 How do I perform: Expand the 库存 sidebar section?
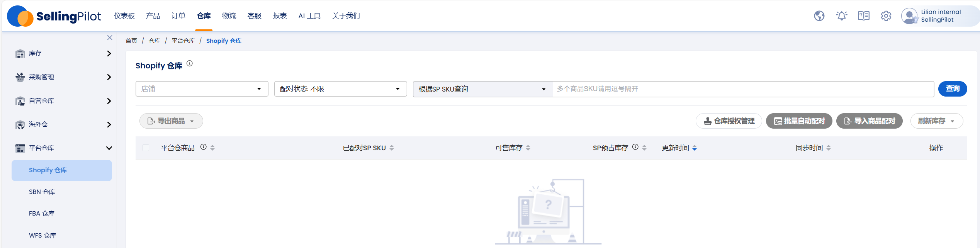coord(109,54)
